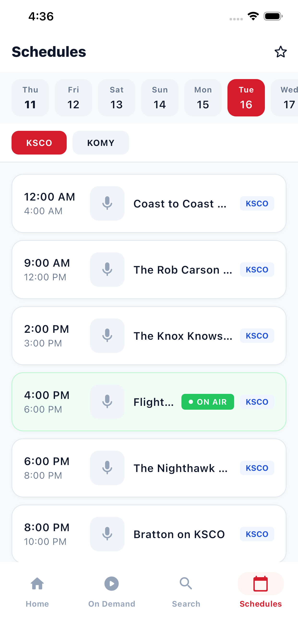The image size is (298, 644).
Task: Select Thursday 11 date
Action: click(x=30, y=98)
